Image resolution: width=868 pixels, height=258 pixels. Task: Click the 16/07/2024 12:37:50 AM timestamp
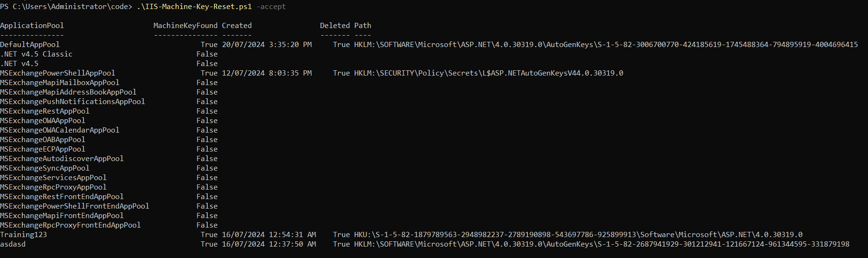[269, 244]
